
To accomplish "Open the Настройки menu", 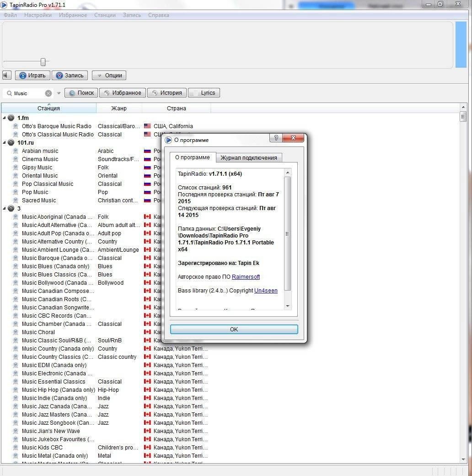I will pyautogui.click(x=38, y=15).
